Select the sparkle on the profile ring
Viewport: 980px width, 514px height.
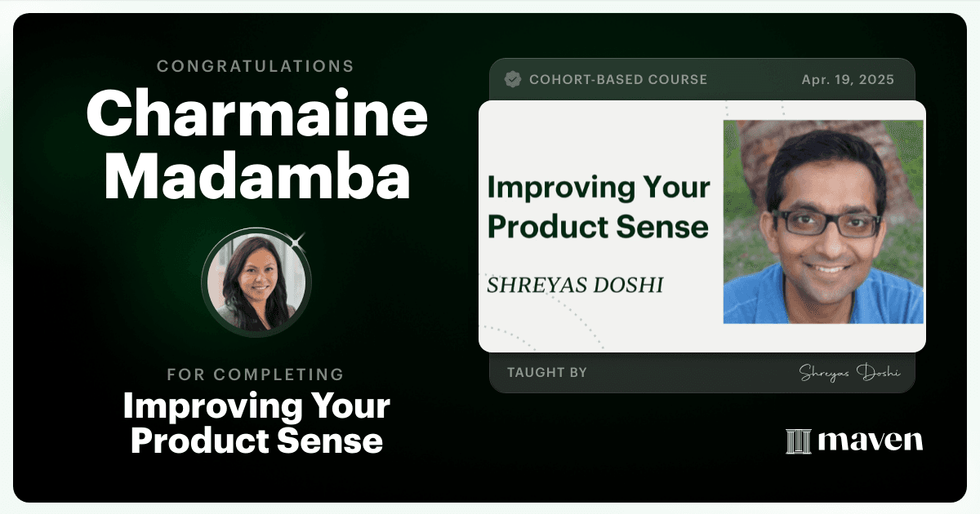[296, 240]
